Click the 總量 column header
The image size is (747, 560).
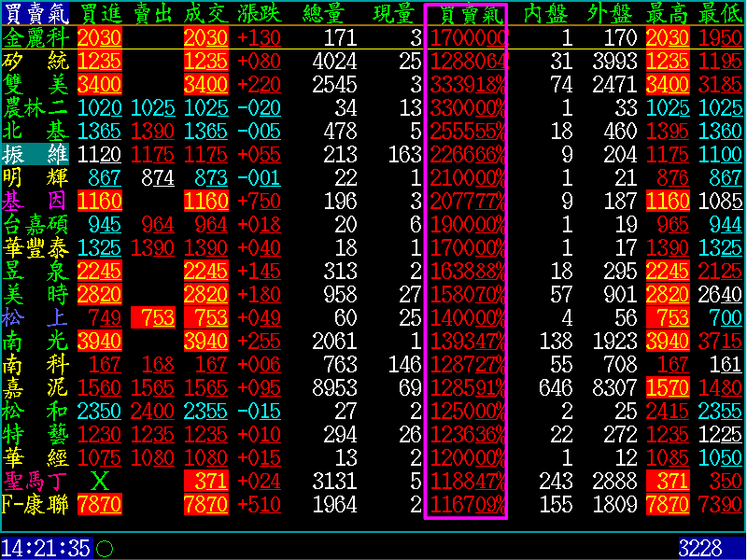click(x=326, y=13)
